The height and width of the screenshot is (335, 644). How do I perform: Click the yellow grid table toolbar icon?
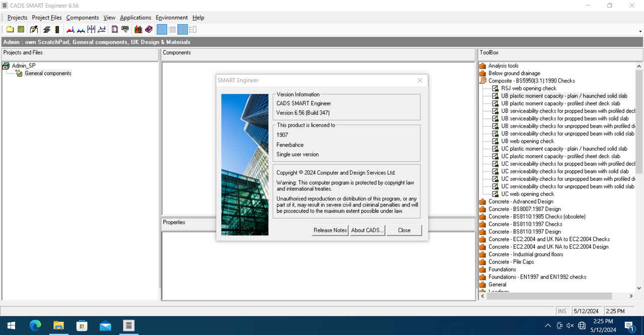(21, 30)
